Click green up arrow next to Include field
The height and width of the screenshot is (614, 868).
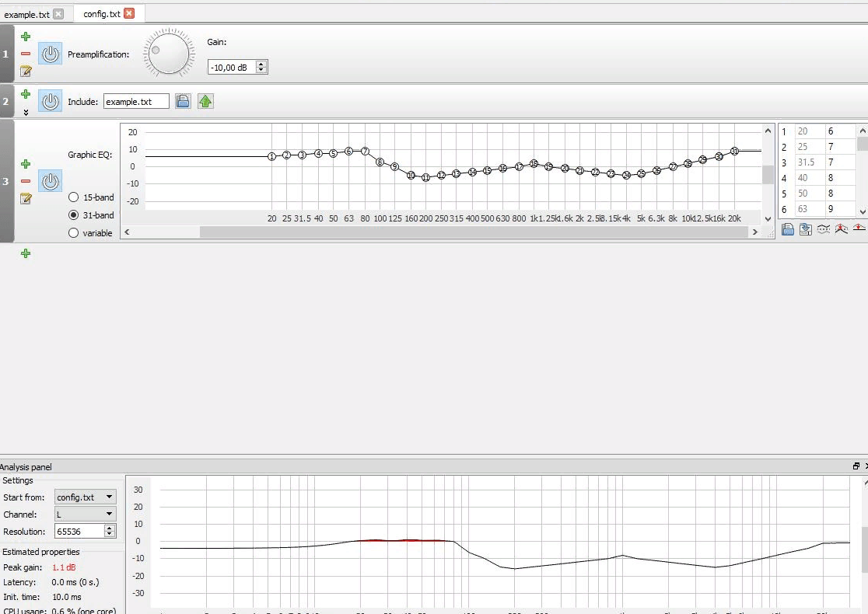205,101
